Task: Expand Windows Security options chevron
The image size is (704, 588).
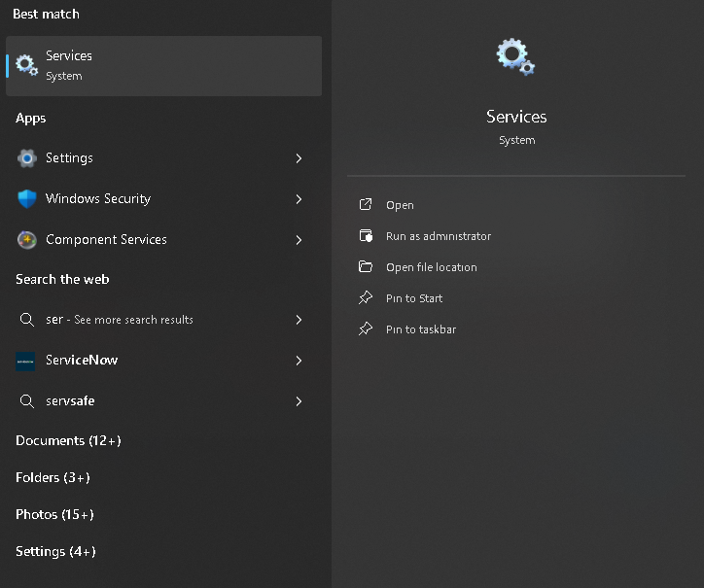Action: pyautogui.click(x=299, y=199)
